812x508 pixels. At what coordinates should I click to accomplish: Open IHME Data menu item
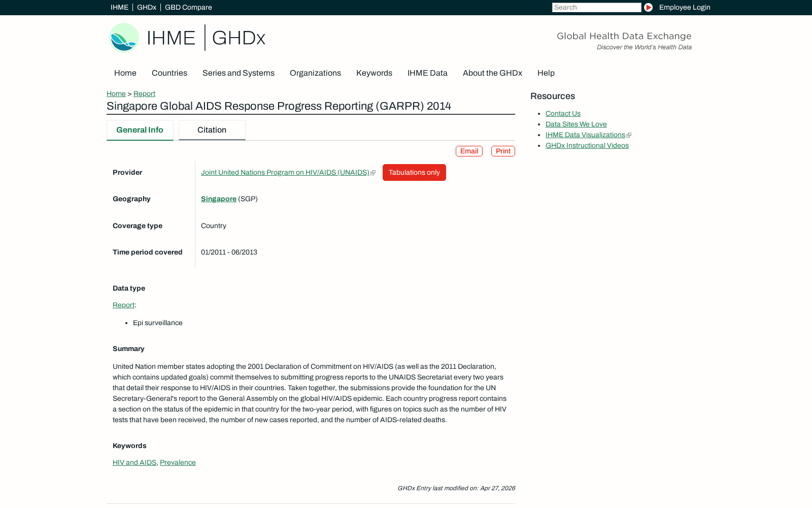tap(427, 73)
